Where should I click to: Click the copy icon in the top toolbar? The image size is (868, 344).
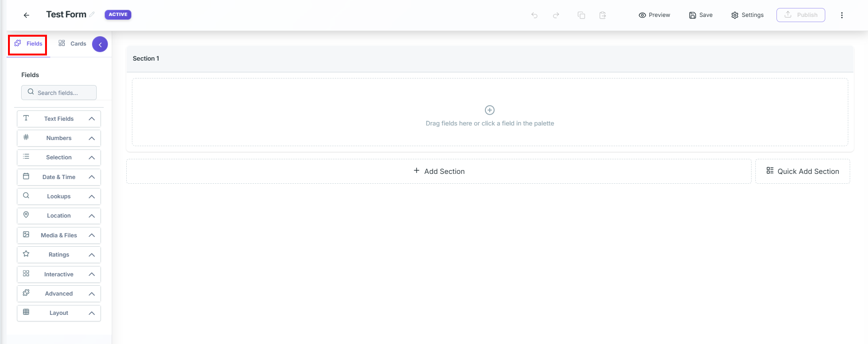(x=581, y=15)
